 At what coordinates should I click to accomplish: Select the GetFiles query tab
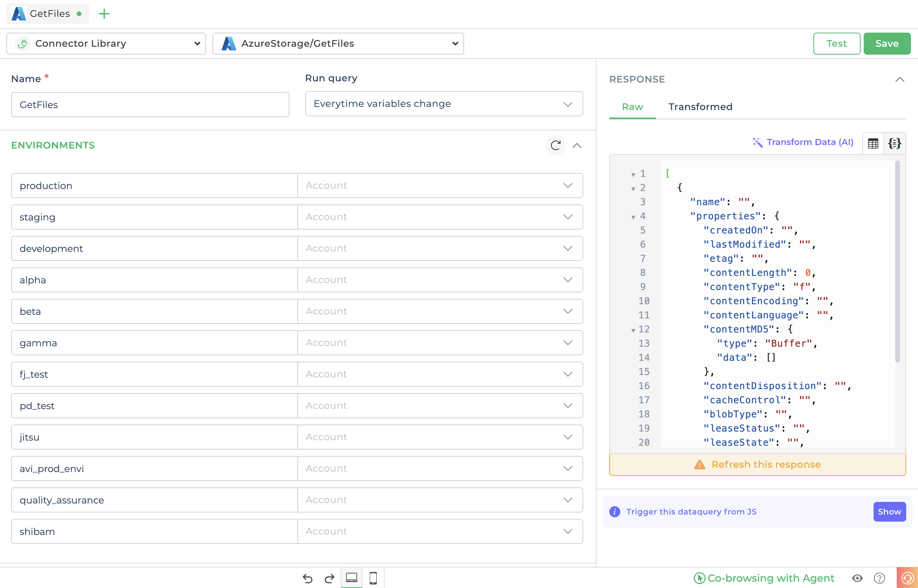point(48,14)
